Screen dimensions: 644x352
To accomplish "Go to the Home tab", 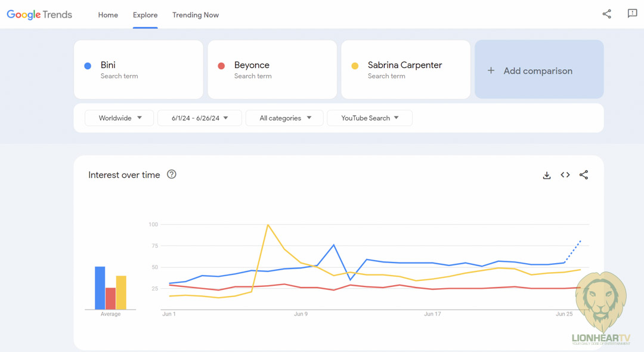I will (108, 15).
